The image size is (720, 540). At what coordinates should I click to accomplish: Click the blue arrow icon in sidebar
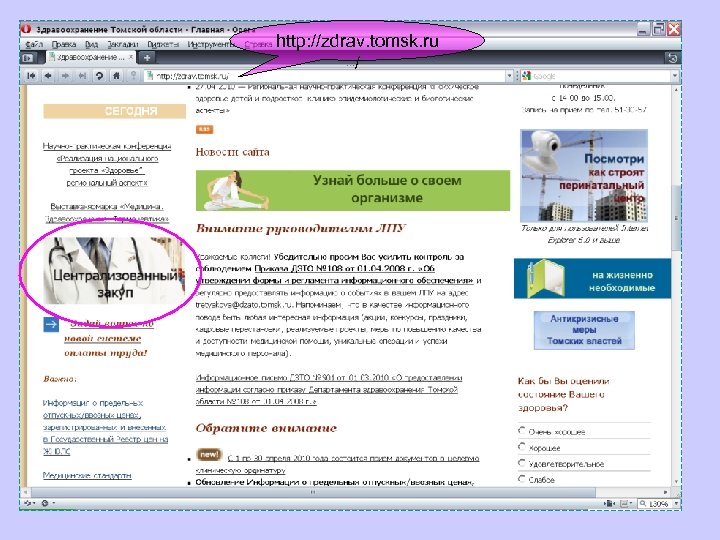51,324
